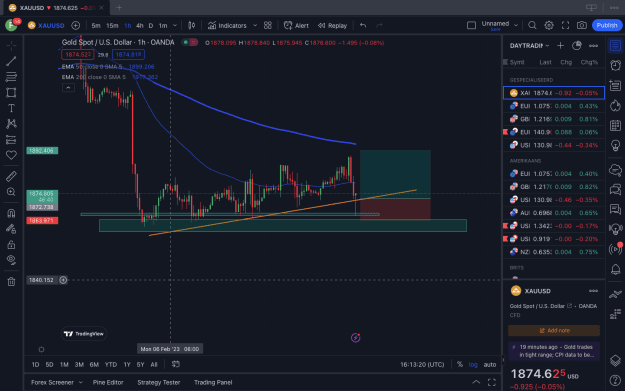Open the Pine Editor tab
Image resolution: width=625 pixels, height=391 pixels.
pos(108,382)
